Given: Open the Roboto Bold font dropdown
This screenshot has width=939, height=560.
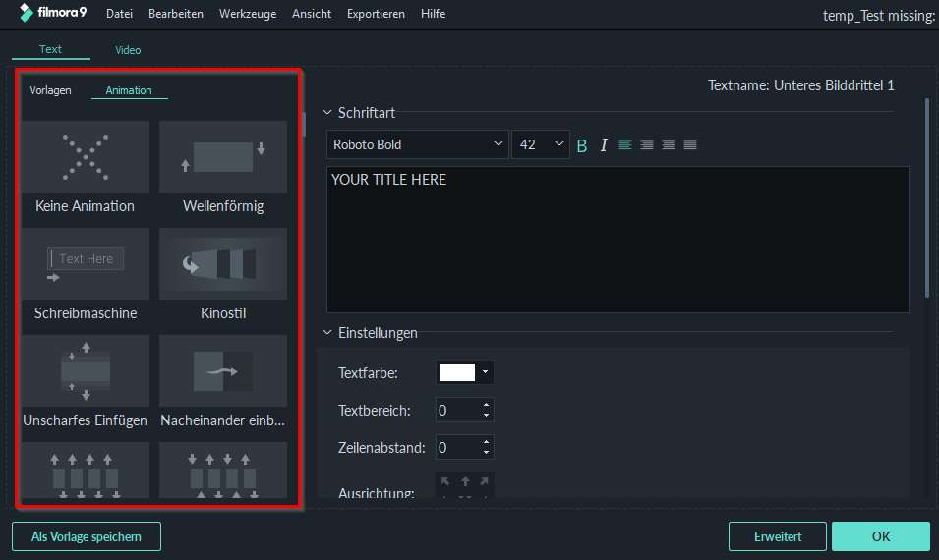Looking at the screenshot, I should coord(418,144).
